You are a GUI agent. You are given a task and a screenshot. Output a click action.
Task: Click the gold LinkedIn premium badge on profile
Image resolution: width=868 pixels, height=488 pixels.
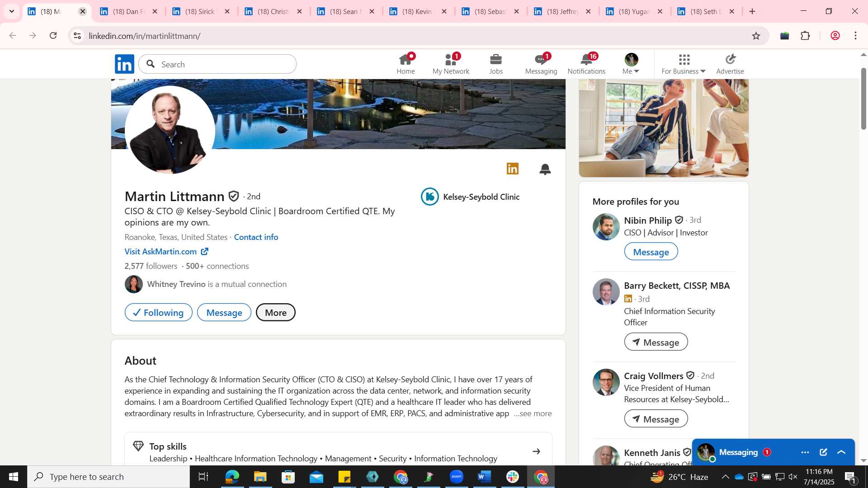513,169
